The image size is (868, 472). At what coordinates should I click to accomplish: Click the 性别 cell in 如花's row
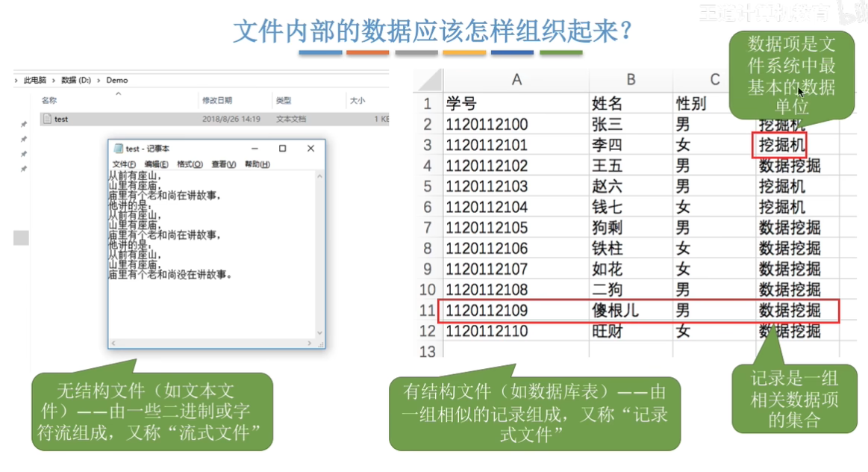pyautogui.click(x=714, y=269)
